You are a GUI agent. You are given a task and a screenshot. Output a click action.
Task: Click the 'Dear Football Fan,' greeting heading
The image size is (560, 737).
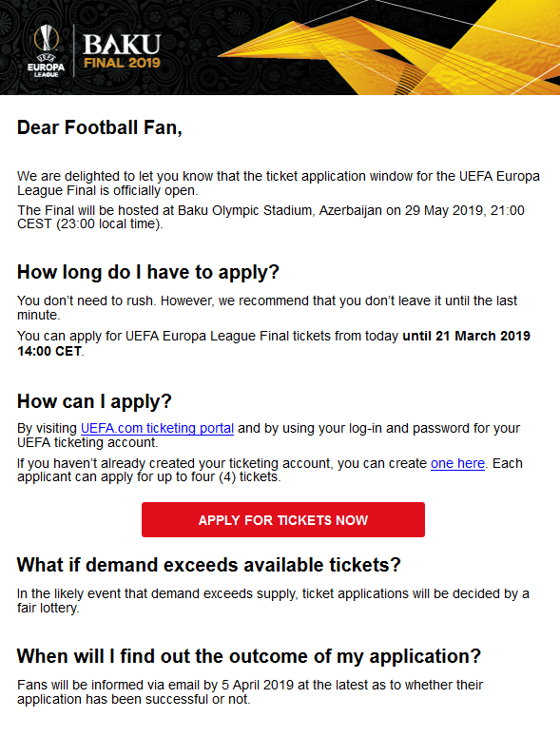tap(100, 127)
